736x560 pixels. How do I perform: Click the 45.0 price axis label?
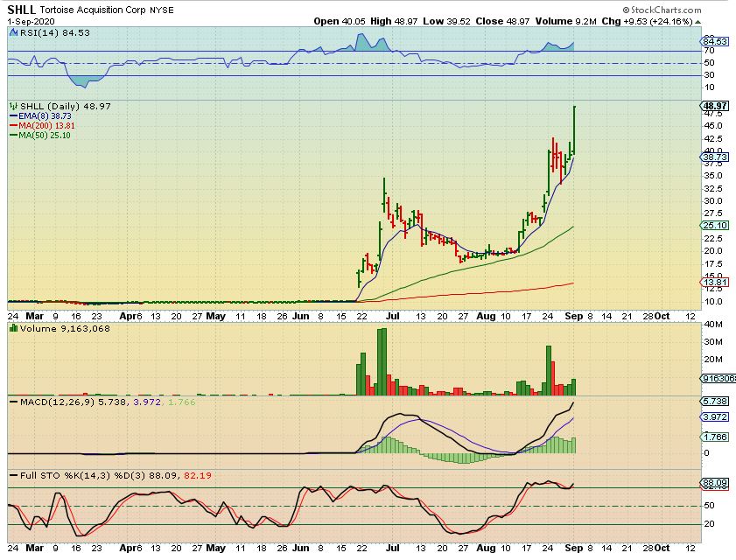click(x=713, y=125)
